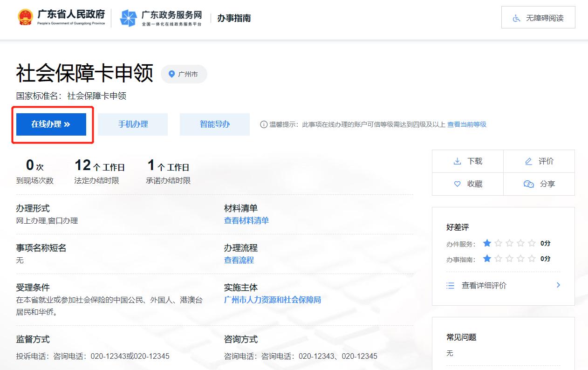Expand 查看详细评价 via the chevron

pyautogui.click(x=558, y=285)
